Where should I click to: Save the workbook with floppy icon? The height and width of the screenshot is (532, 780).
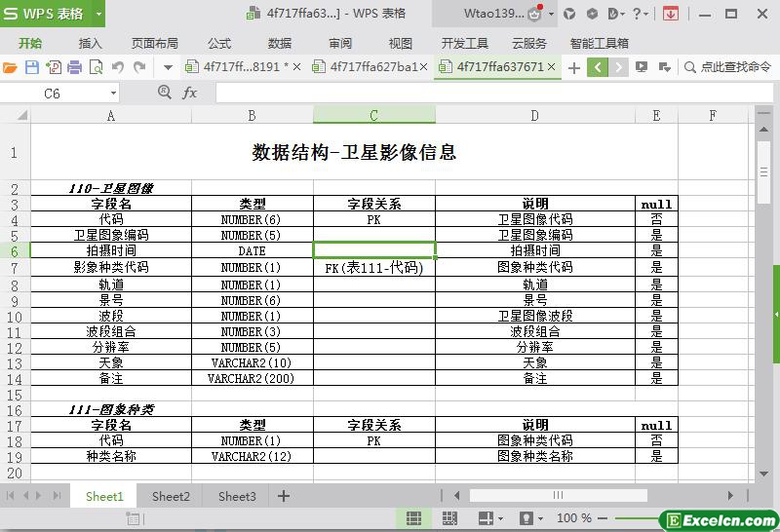(x=32, y=67)
